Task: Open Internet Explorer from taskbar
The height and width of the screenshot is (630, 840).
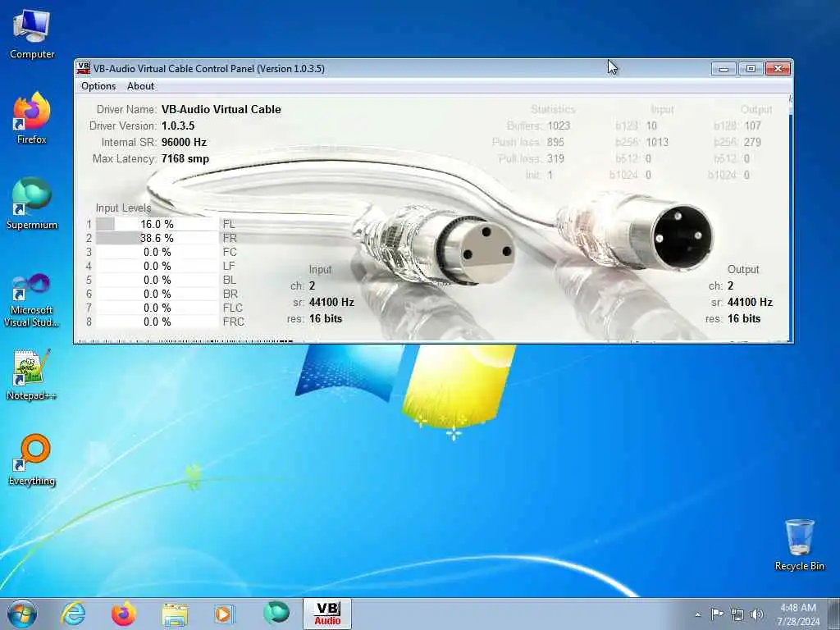Action: (x=73, y=614)
